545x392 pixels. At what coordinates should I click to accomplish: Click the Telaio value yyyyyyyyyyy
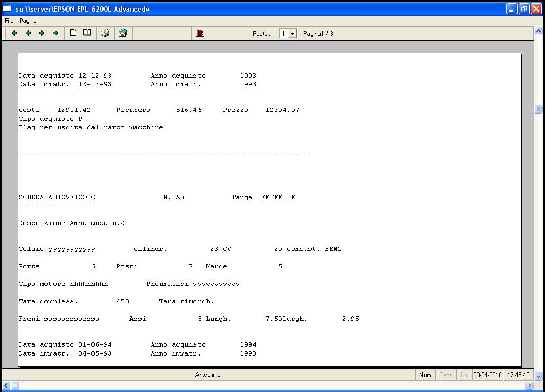[72, 249]
